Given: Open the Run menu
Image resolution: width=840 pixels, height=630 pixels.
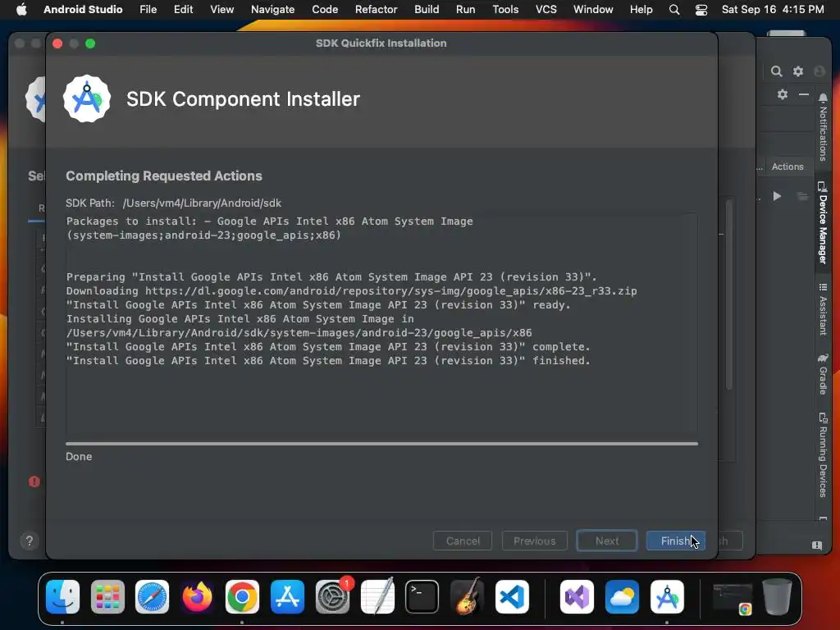Looking at the screenshot, I should click(x=466, y=9).
